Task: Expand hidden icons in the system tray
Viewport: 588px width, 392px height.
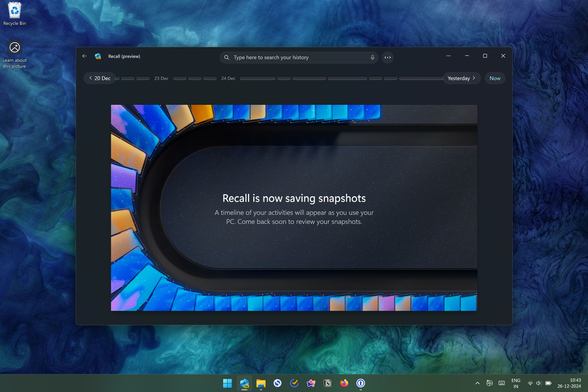Action: click(x=477, y=383)
